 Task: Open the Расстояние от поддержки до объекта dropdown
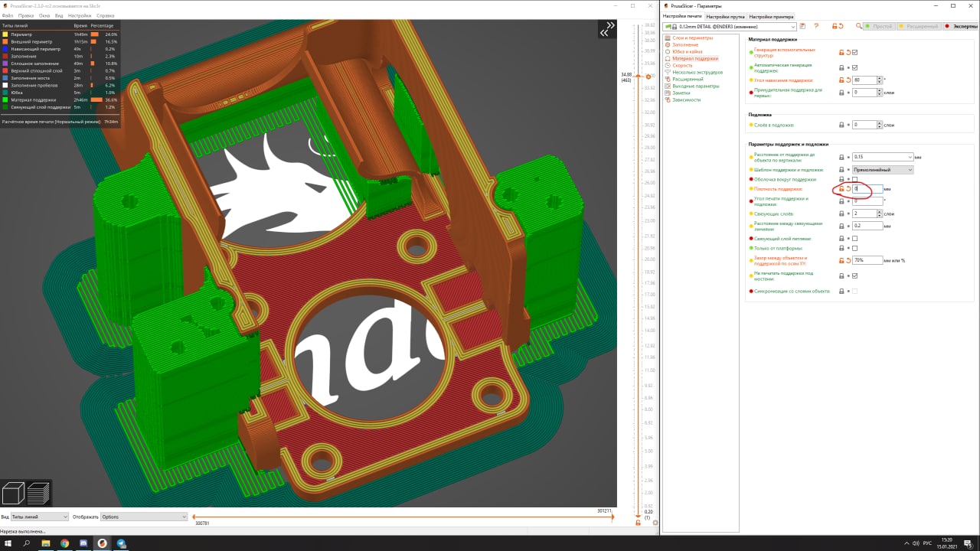coord(883,157)
